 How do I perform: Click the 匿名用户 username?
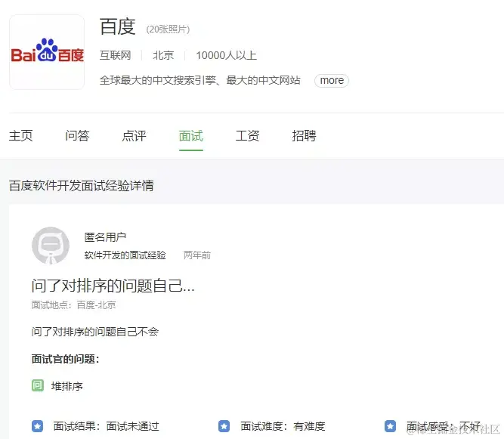coord(105,237)
